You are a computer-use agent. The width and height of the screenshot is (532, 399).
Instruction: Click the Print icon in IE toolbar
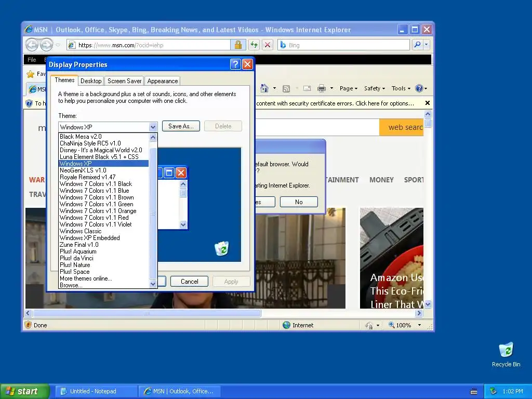(321, 88)
